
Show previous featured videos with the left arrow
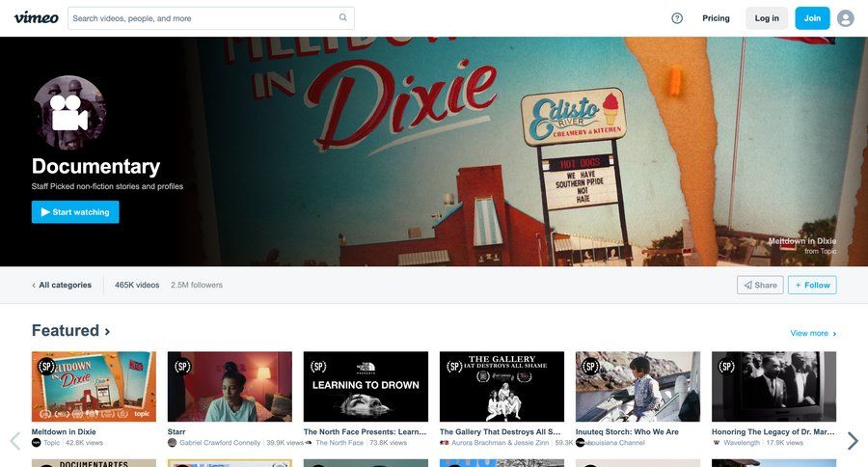click(15, 440)
